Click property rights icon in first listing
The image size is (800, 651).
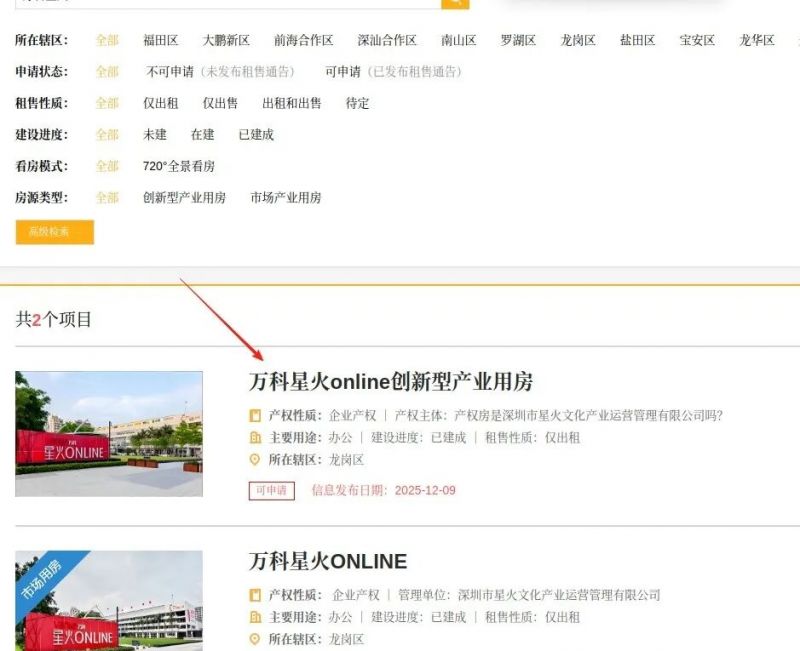coord(255,415)
